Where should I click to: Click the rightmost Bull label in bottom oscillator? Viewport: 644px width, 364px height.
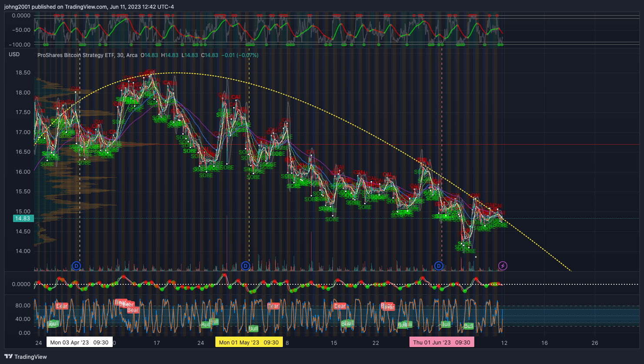pos(469,326)
